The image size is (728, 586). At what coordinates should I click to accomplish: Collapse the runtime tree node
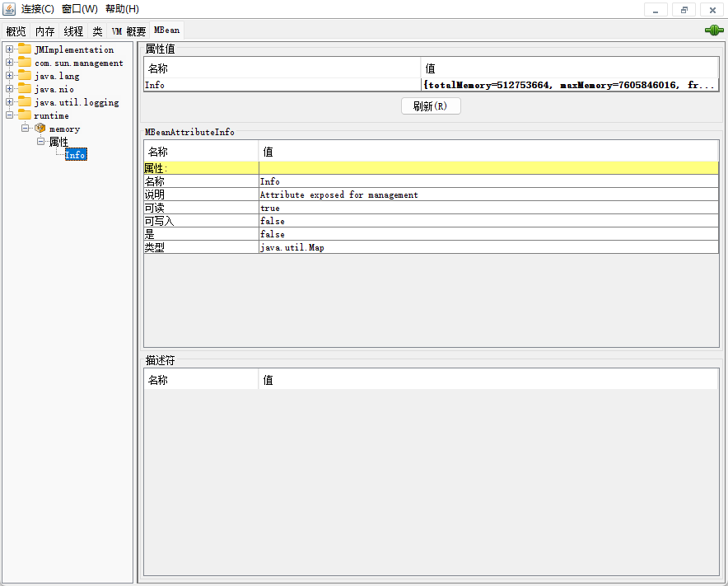[x=9, y=115]
